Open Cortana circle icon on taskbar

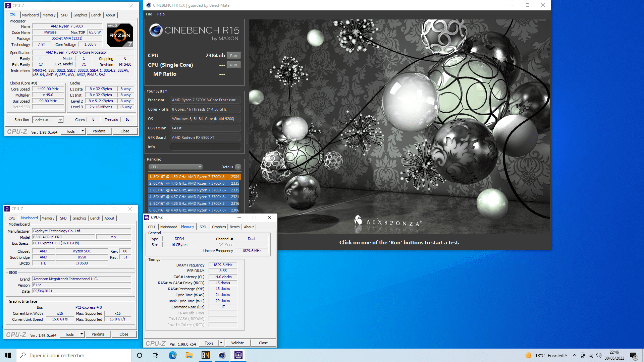[140, 355]
